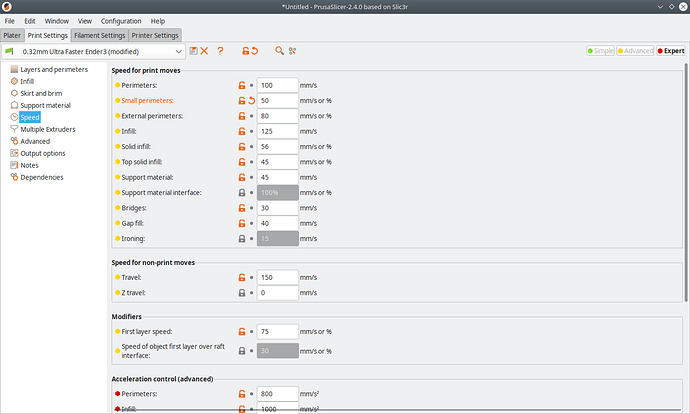
Task: Click the vertical scrollbar of settings panel
Action: tap(686, 183)
